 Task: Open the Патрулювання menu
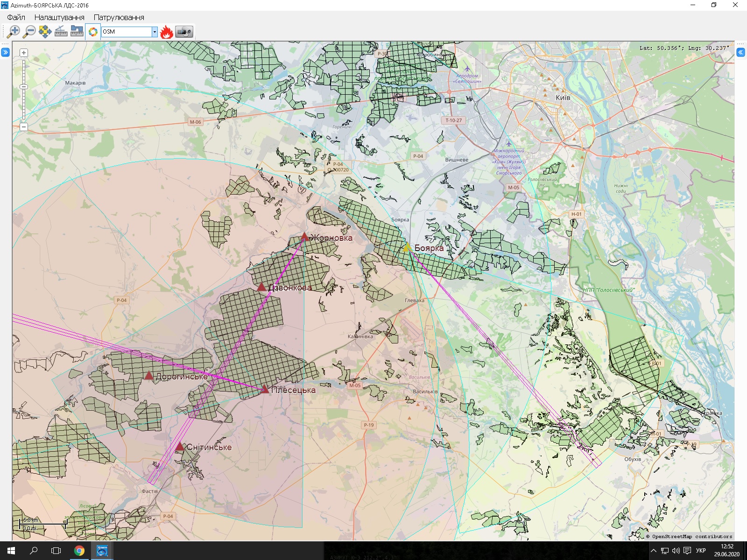click(119, 17)
